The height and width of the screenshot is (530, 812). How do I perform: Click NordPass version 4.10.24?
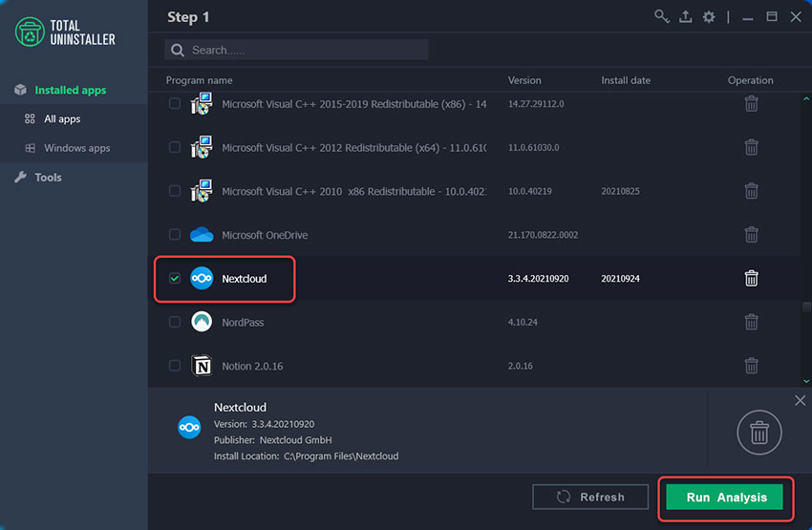[523, 322]
